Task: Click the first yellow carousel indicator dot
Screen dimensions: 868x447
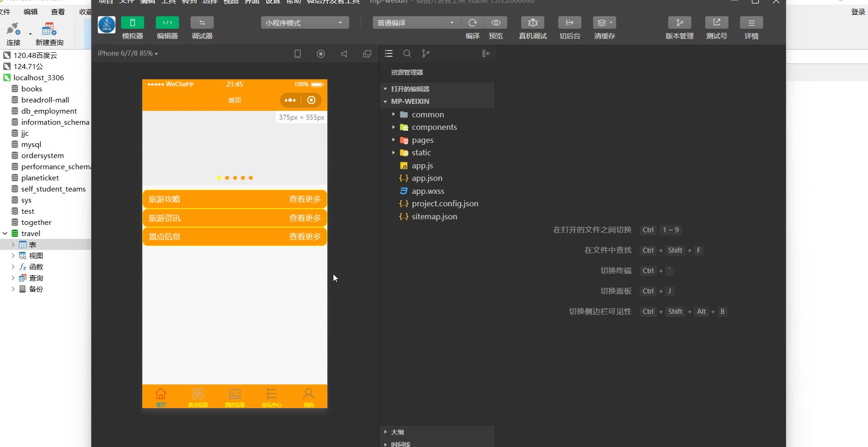Action: point(219,178)
